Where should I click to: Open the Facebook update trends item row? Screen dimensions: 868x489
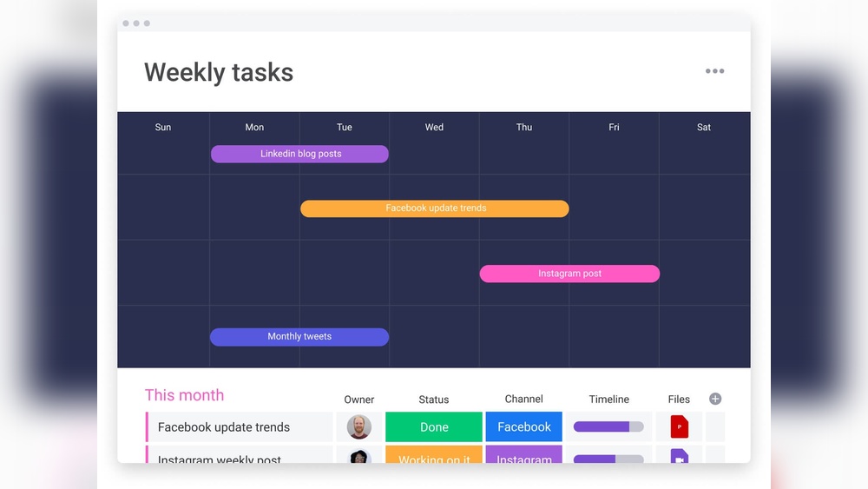(x=224, y=427)
